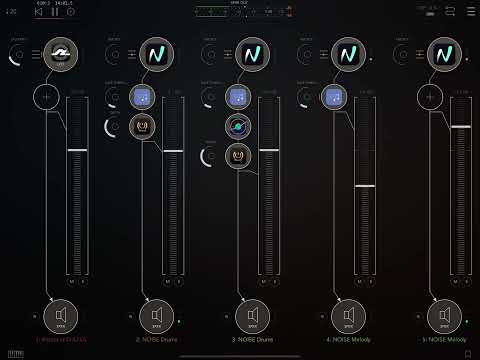The width and height of the screenshot is (480, 360).
Task: Open the bottom effect node on channel 3
Action: pos(238,156)
